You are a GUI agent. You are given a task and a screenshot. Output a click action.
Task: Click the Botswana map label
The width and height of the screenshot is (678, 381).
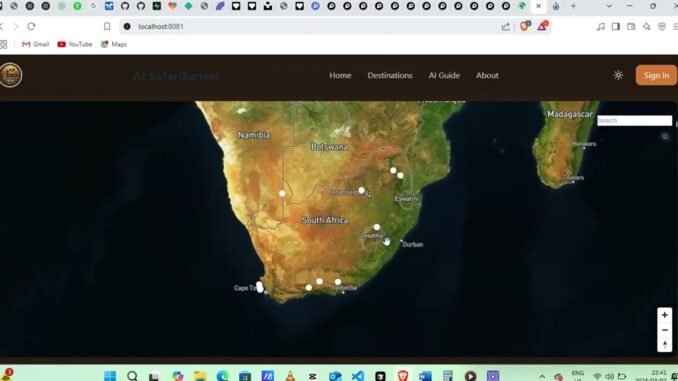(x=329, y=147)
